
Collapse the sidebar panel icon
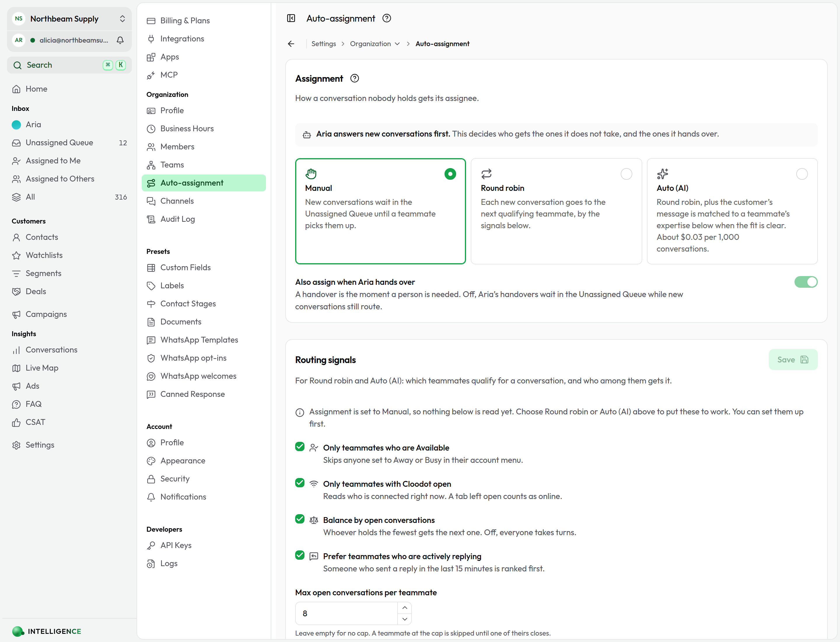click(291, 18)
